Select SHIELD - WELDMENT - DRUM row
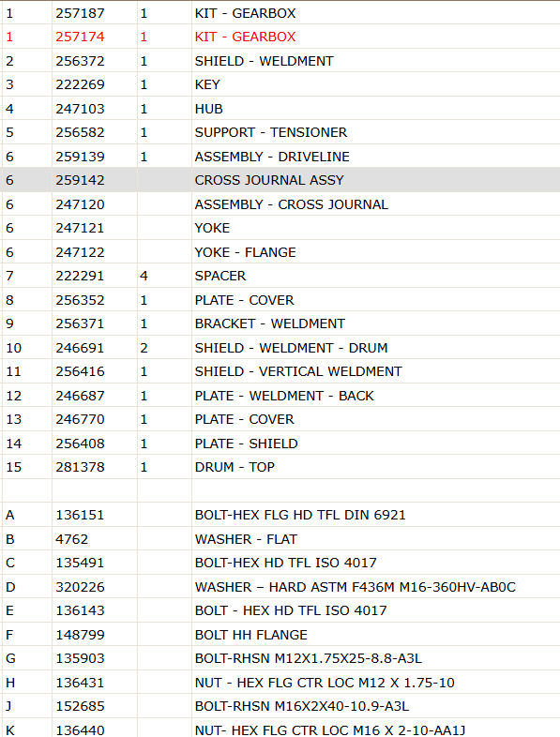Image resolution: width=560 pixels, height=737 pixels. pos(280,348)
